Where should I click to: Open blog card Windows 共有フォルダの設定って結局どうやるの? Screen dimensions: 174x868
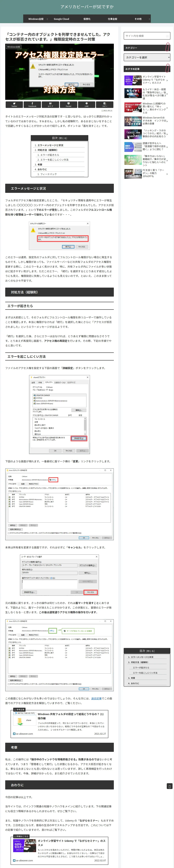pos(59,723)
